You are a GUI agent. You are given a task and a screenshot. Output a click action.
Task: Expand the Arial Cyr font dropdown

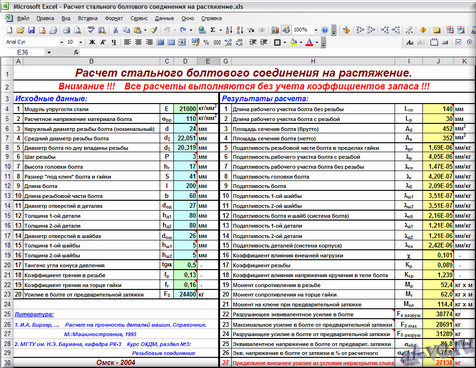tap(61, 42)
